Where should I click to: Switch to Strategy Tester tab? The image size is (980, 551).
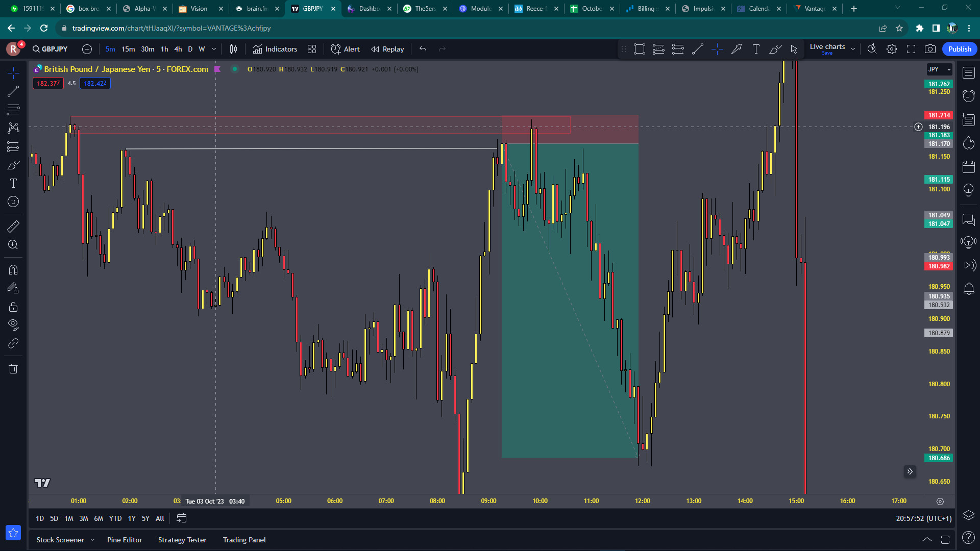point(182,540)
